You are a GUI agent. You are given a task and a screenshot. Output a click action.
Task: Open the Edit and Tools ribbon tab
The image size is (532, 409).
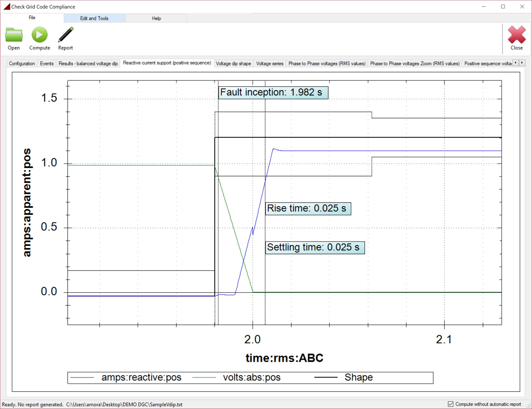(94, 18)
